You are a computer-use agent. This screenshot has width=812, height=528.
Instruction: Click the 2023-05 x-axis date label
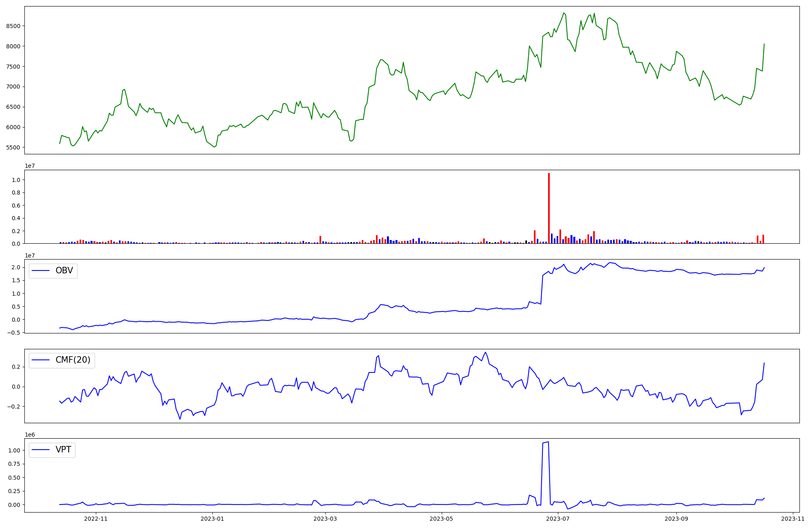[x=441, y=519]
